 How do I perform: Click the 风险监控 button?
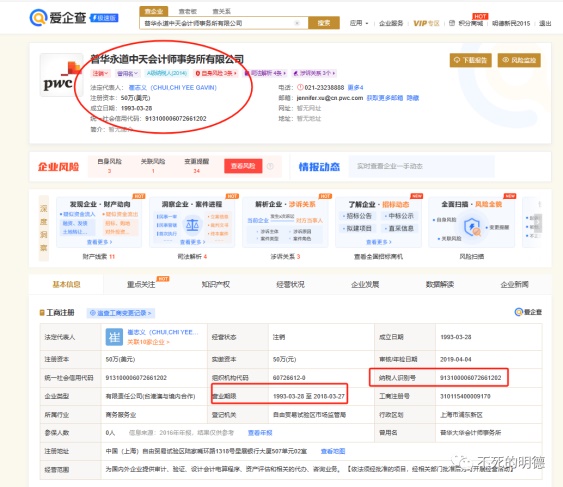coord(519,60)
